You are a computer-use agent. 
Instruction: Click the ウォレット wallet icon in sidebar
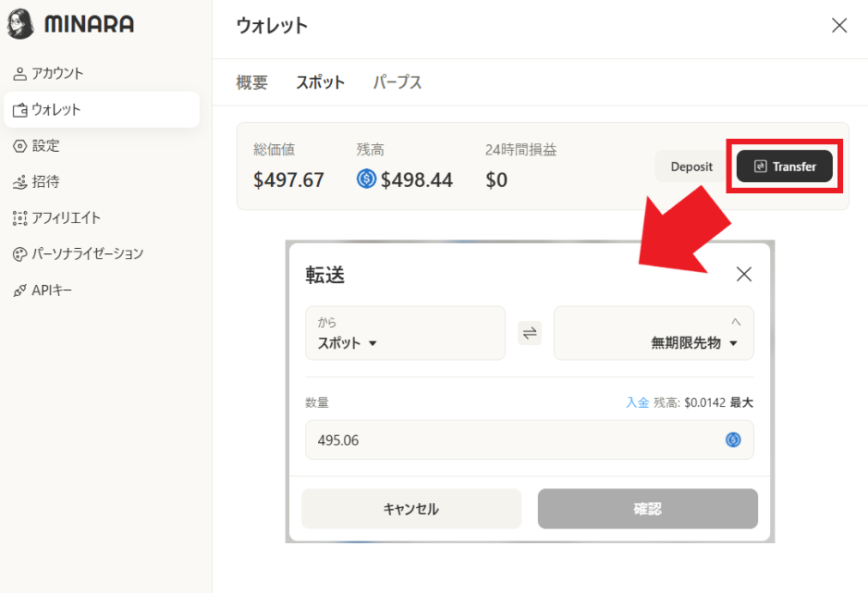click(x=20, y=109)
